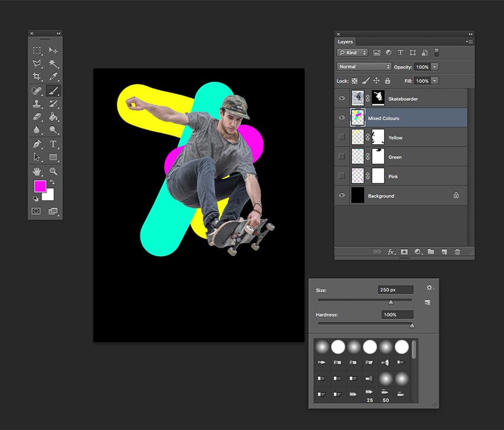This screenshot has height=430, width=504.
Task: Open the Add layer mask icon
Action: point(404,251)
